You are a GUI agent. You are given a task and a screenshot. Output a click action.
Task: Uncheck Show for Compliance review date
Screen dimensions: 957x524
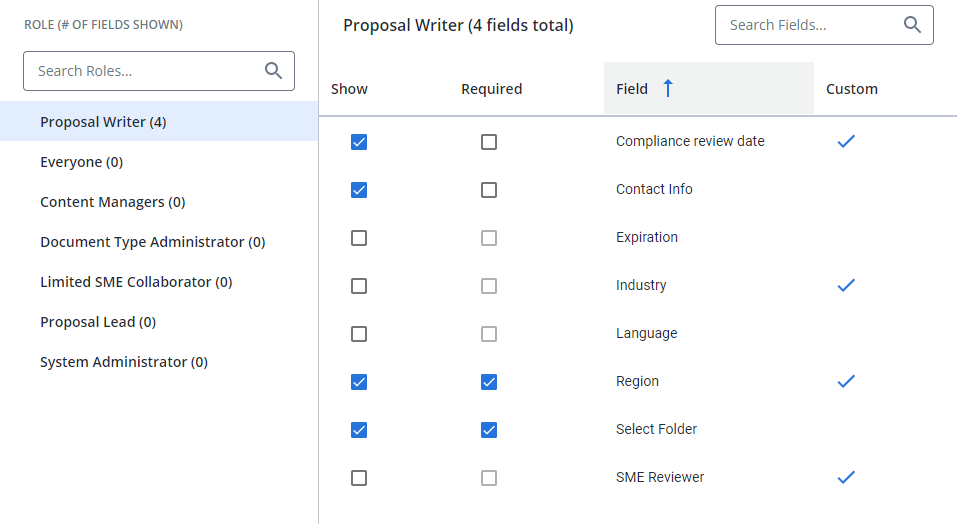359,142
